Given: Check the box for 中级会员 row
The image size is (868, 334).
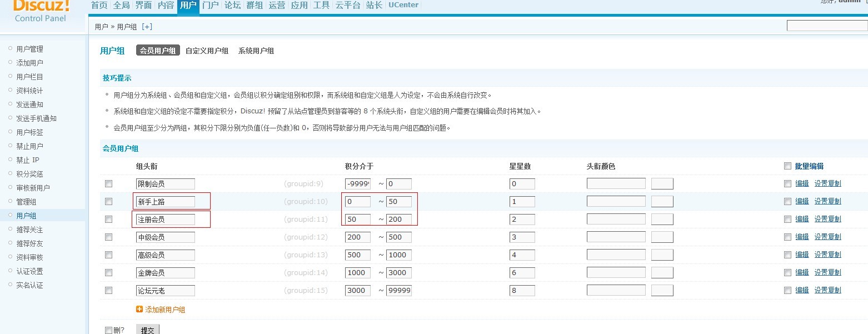Looking at the screenshot, I should tap(108, 237).
